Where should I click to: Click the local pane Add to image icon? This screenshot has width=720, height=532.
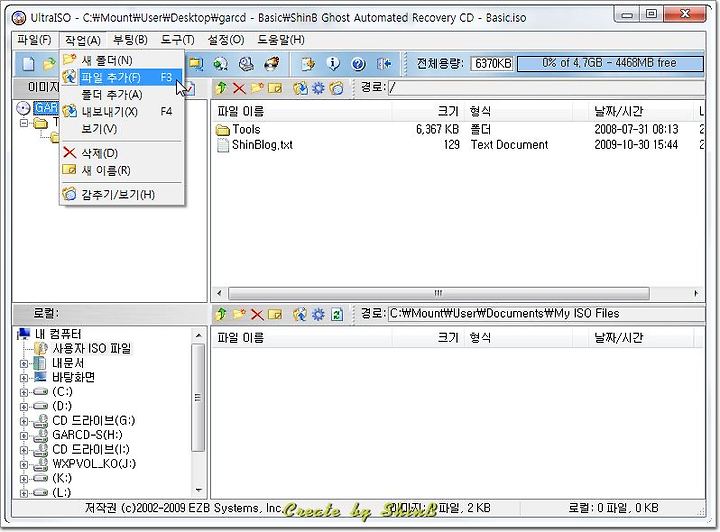click(x=300, y=314)
